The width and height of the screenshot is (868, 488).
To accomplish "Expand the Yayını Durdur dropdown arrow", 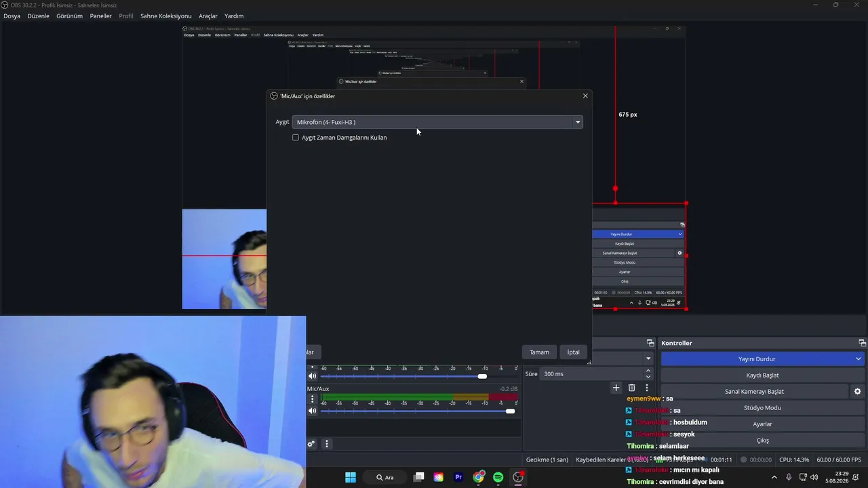I will tap(859, 359).
